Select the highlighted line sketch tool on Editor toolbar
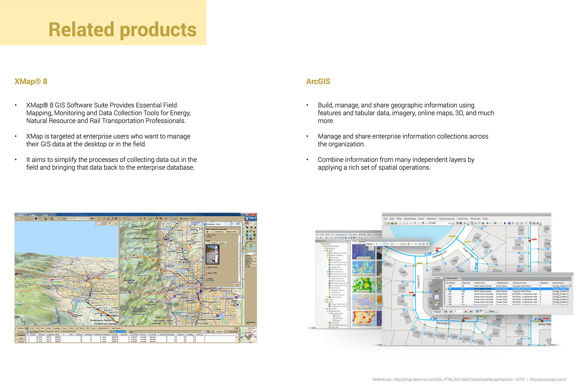Screen dimensions: 588x386 (385, 244)
